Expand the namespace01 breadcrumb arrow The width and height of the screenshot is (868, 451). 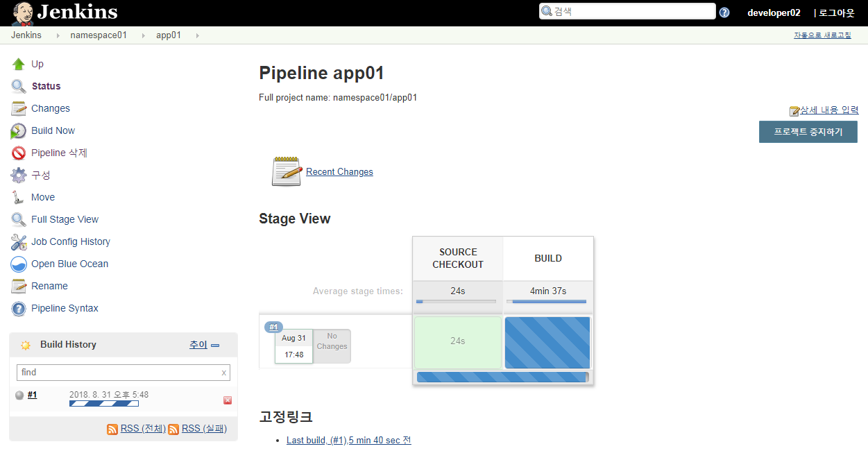[x=144, y=35]
